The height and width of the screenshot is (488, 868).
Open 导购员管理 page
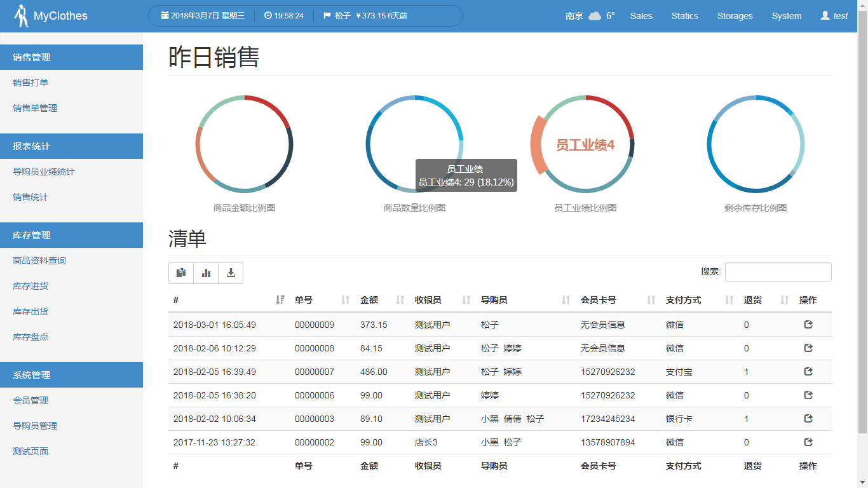pyautogui.click(x=35, y=426)
